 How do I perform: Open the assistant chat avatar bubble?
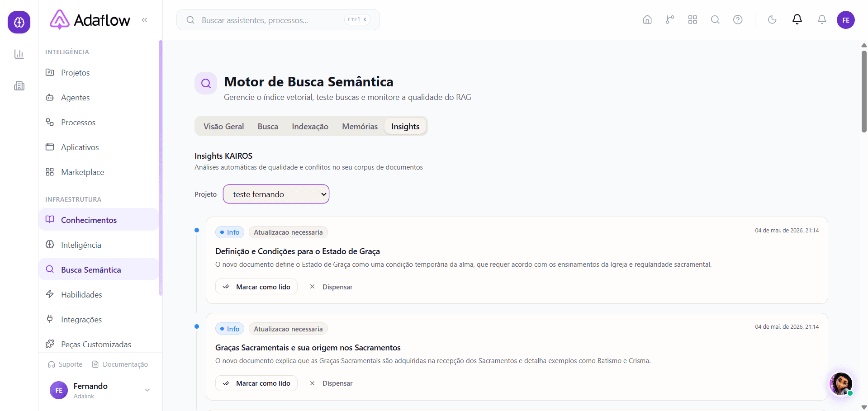[x=841, y=384]
